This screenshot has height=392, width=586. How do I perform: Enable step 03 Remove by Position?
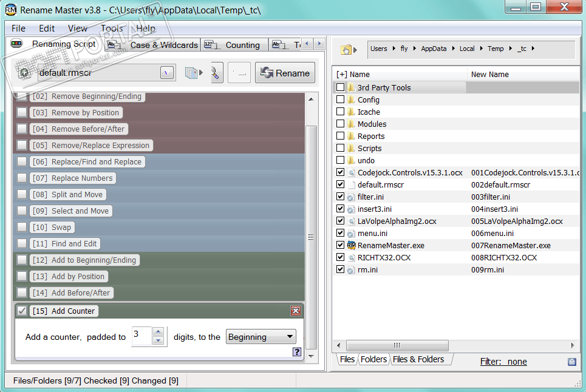pyautogui.click(x=22, y=112)
